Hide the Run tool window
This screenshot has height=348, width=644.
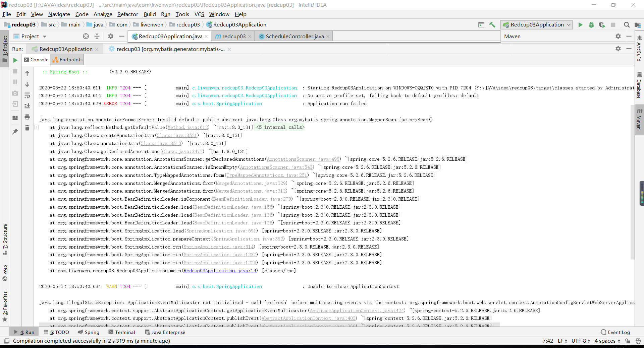pyautogui.click(x=629, y=49)
